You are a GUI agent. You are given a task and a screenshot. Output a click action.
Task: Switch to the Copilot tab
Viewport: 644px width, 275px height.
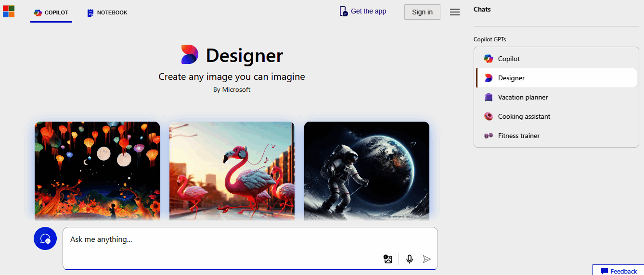[51, 12]
